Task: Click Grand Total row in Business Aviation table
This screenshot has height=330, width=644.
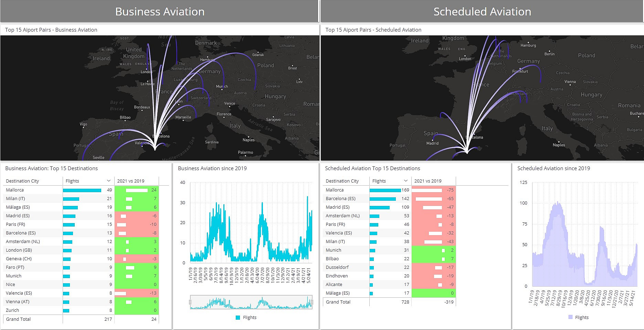Action: (x=81, y=319)
